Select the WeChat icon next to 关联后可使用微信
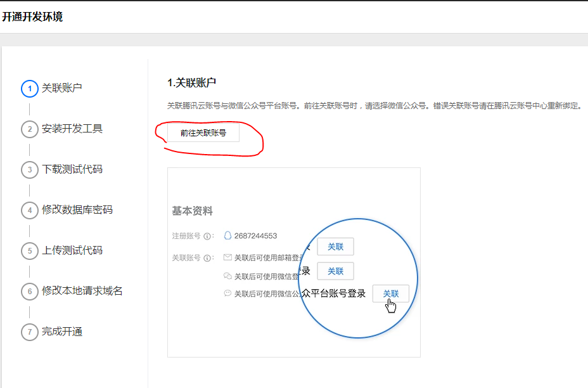The image size is (588, 388). [x=227, y=274]
